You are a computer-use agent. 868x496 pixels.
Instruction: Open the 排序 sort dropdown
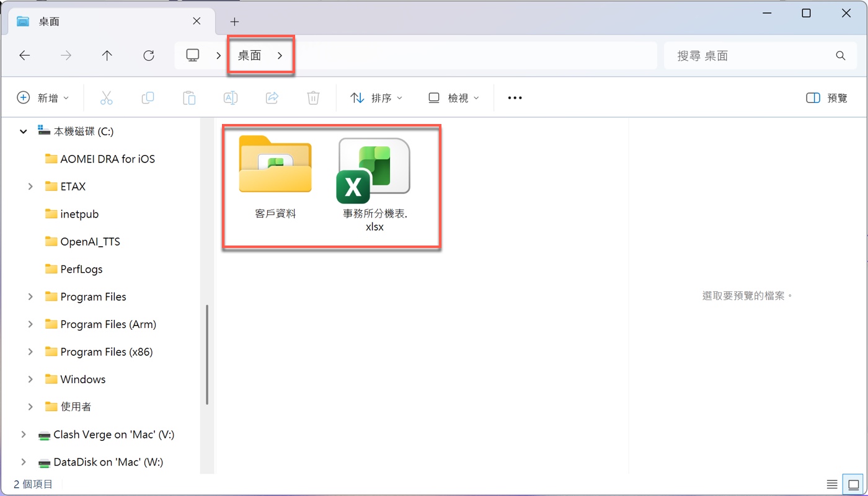(376, 97)
